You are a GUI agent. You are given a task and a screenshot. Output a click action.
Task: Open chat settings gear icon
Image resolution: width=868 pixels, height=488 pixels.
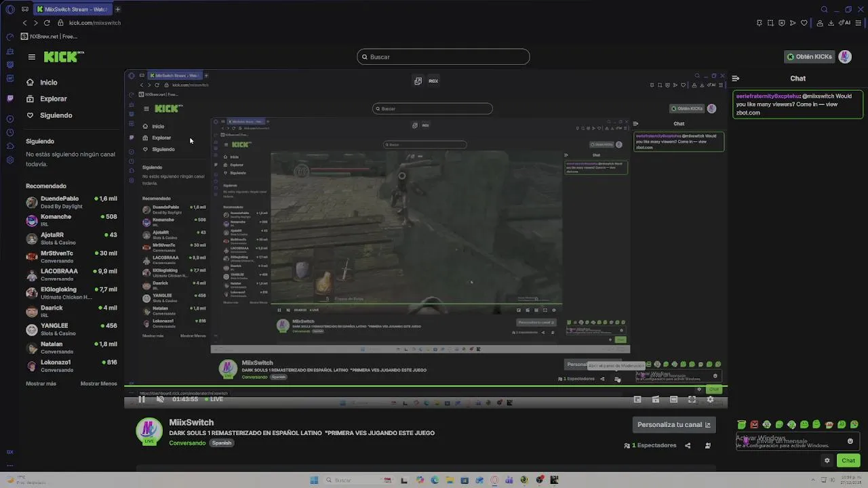[827, 460]
